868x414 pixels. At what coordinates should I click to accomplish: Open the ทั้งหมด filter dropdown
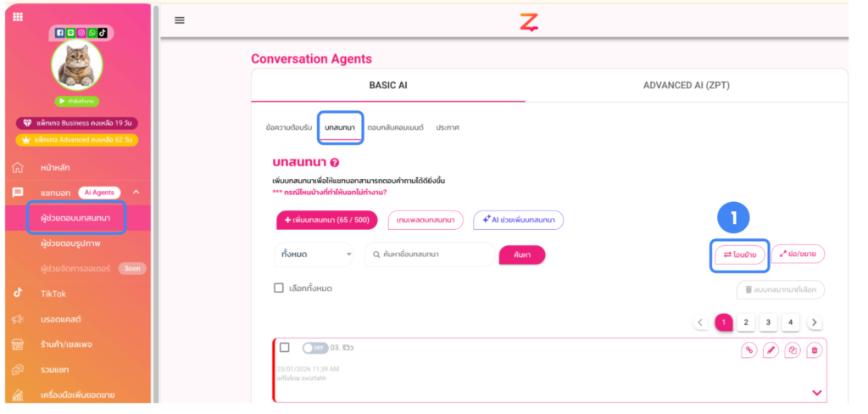314,254
